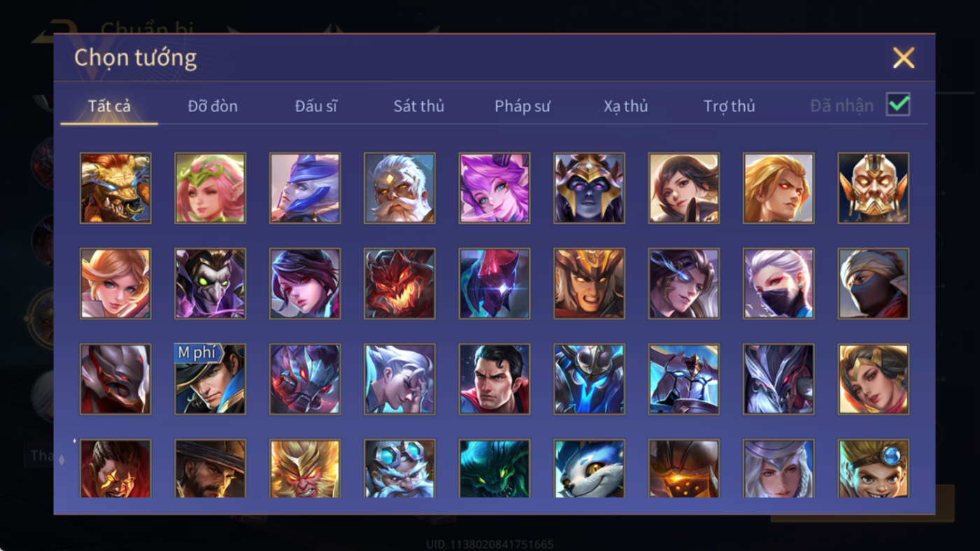This screenshot has width=980, height=551.
Task: Switch to the "Đỡ đòn" tab
Action: 213,106
